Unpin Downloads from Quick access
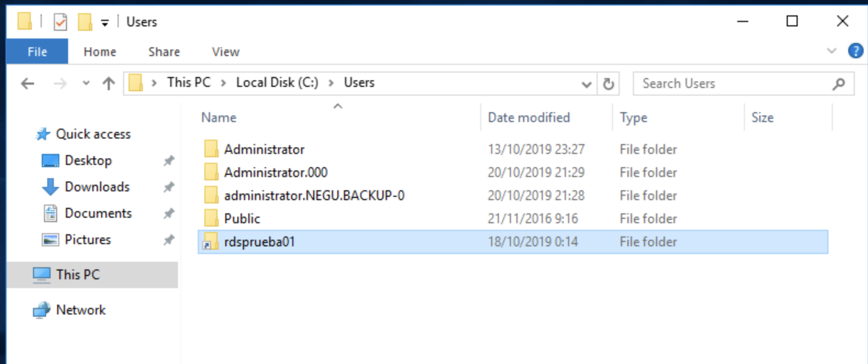Screen dimensions: 868x364 point(169,187)
